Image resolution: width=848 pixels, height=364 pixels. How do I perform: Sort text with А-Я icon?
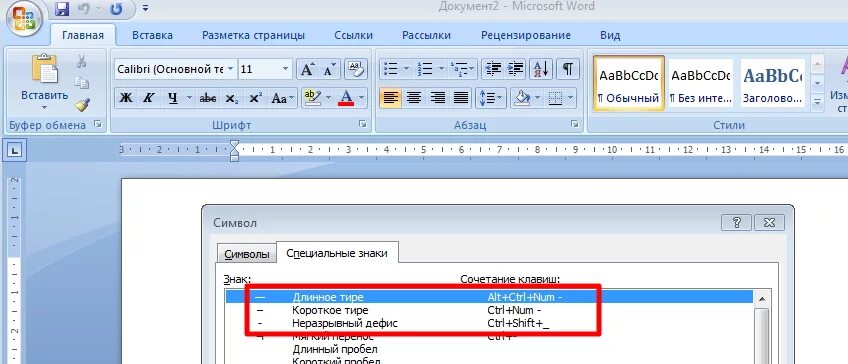(541, 69)
